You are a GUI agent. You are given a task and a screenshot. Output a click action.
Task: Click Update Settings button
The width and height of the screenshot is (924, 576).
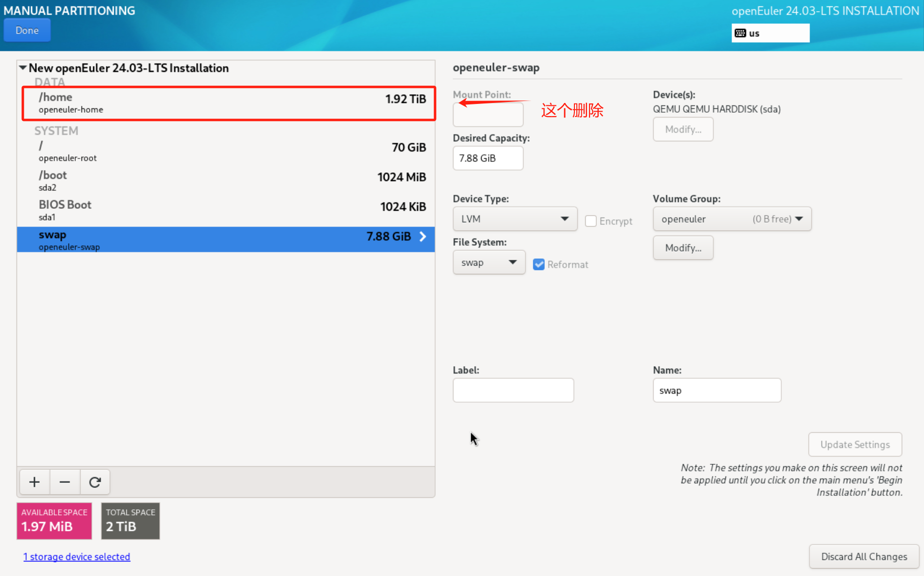[855, 444]
